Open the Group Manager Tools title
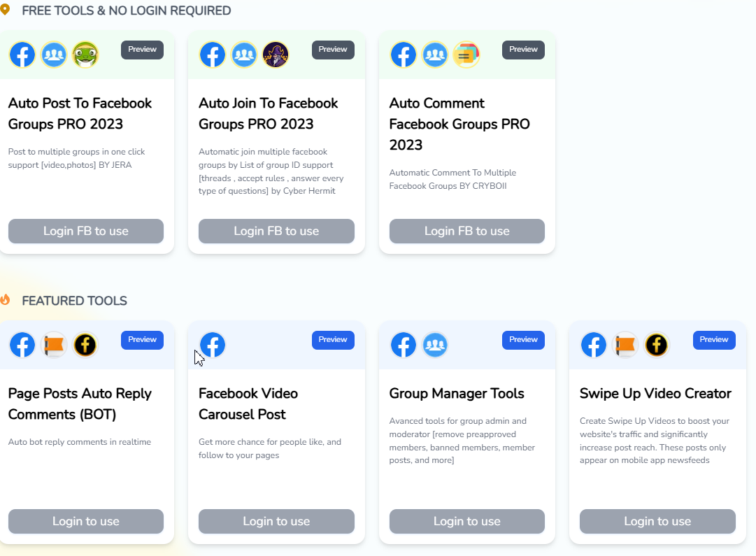Viewport: 756px width, 556px height. [457, 394]
